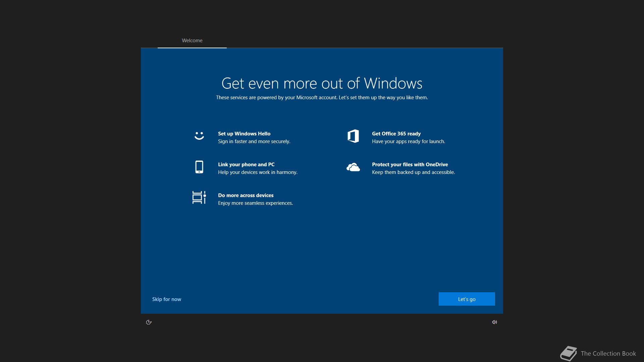Click the cross-device timeline icon
Viewport: 644px width, 362px height.
(x=199, y=197)
